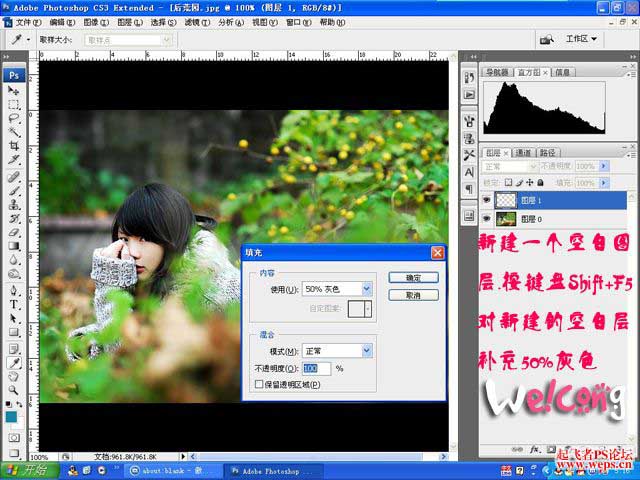
Task: Switch to the 路径 tab
Action: 547,153
